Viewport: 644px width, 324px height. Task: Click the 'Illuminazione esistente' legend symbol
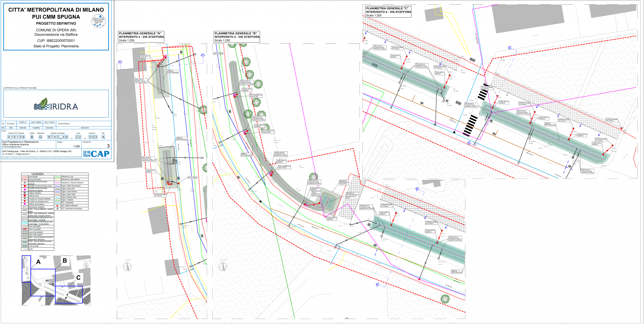[x=25, y=207]
